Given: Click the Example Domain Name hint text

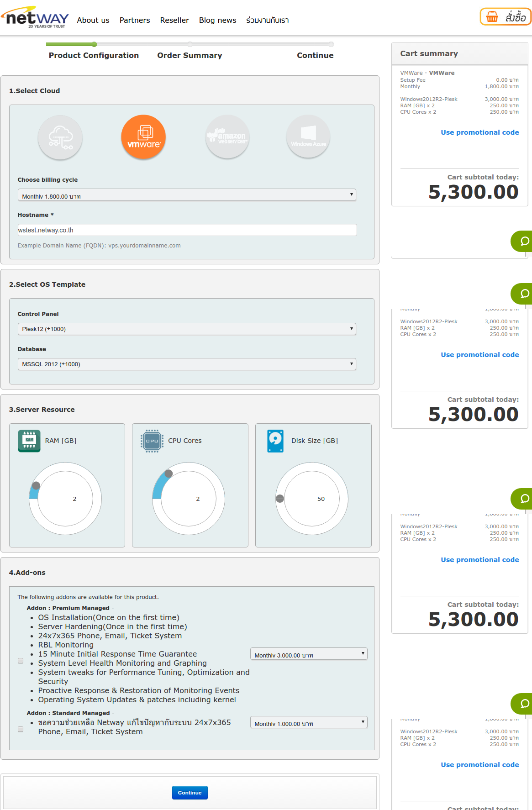Looking at the screenshot, I should (x=99, y=246).
